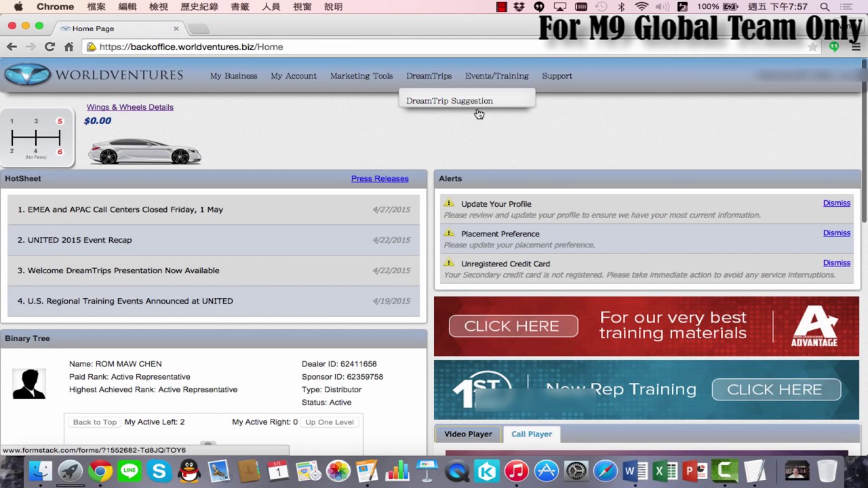Open PowerPoint in the dock

tap(695, 471)
